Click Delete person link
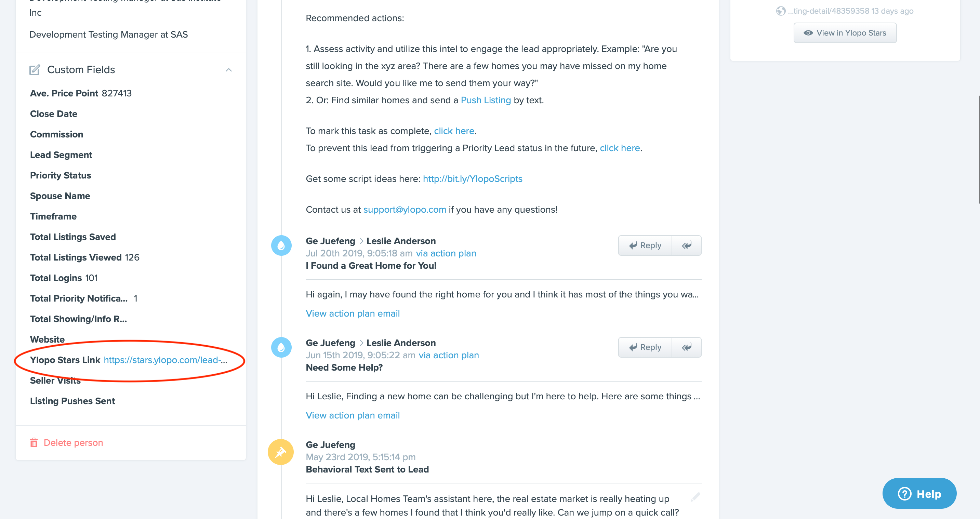The width and height of the screenshot is (980, 519). pos(74,442)
